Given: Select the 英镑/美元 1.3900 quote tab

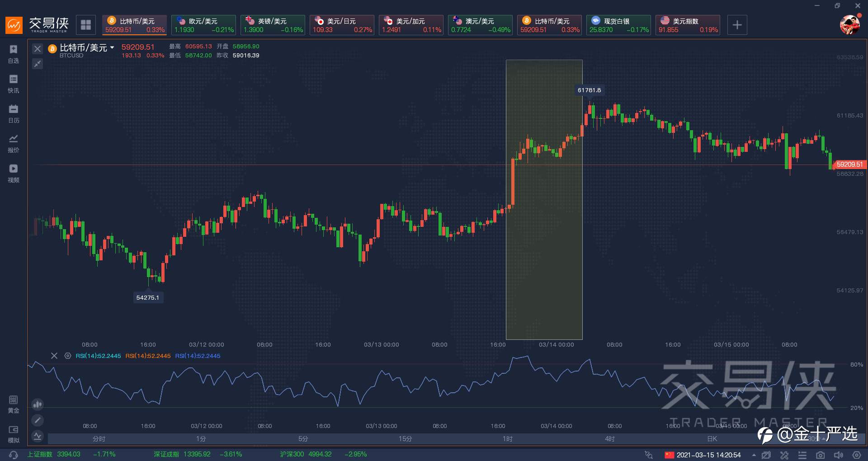Looking at the screenshot, I should [x=273, y=25].
